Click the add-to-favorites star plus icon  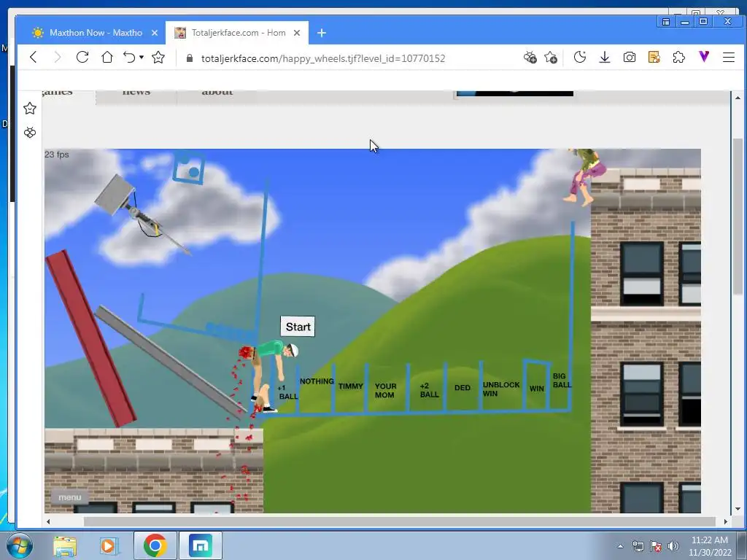pos(551,58)
